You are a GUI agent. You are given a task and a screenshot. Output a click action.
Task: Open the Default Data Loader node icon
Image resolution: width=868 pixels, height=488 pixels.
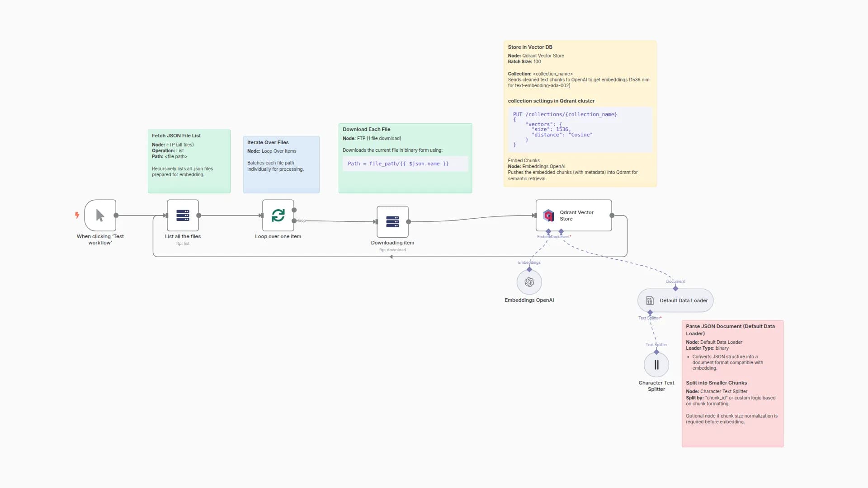pyautogui.click(x=650, y=300)
